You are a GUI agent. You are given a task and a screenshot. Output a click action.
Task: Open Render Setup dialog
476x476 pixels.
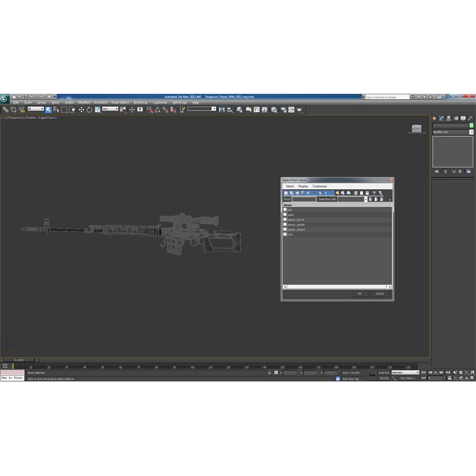point(283,110)
